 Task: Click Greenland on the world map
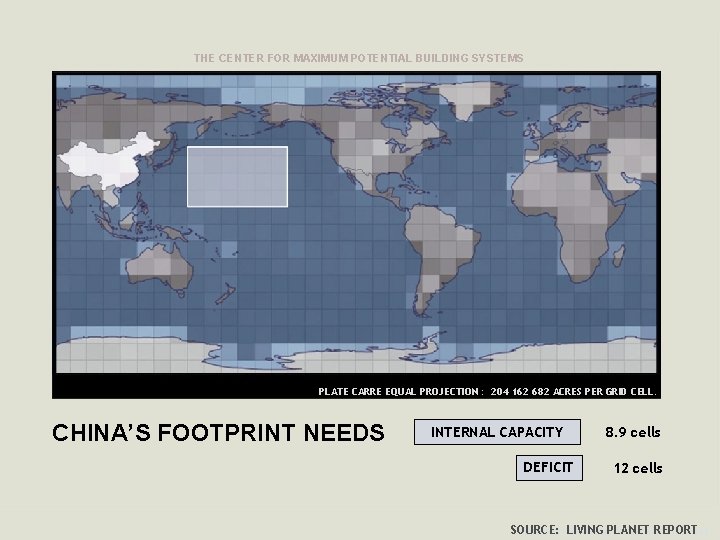(x=471, y=99)
